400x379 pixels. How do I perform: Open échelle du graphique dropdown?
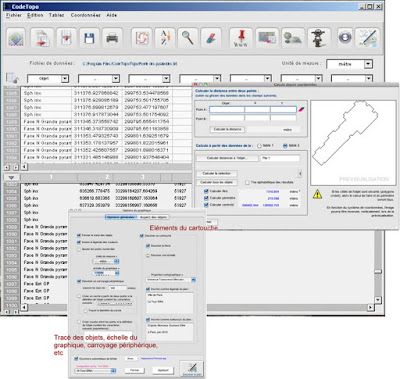point(106,273)
